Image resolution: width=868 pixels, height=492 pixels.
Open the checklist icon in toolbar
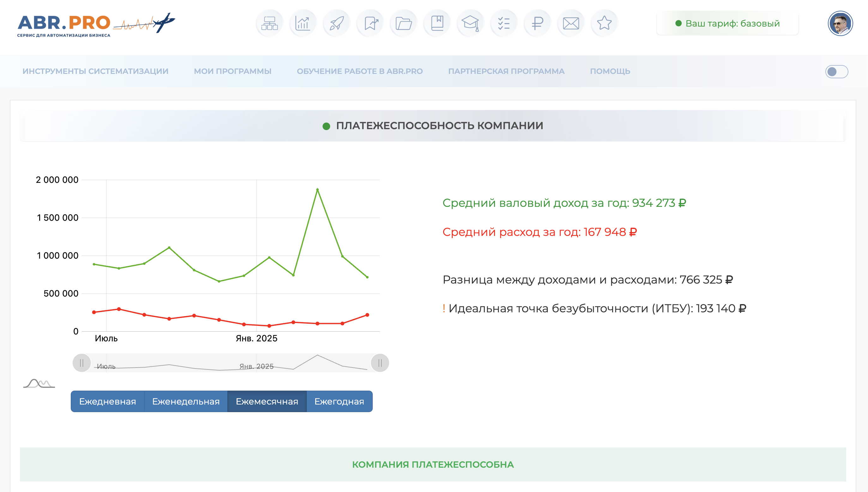[503, 23]
